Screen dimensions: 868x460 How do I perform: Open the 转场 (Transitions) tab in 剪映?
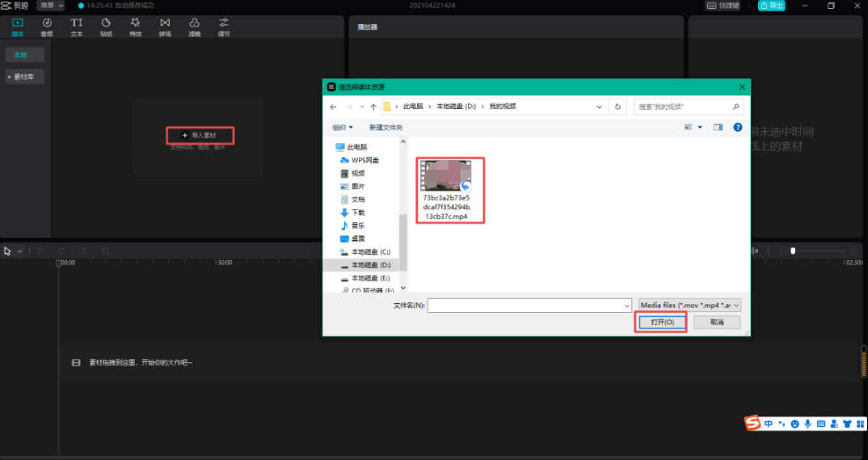[165, 27]
